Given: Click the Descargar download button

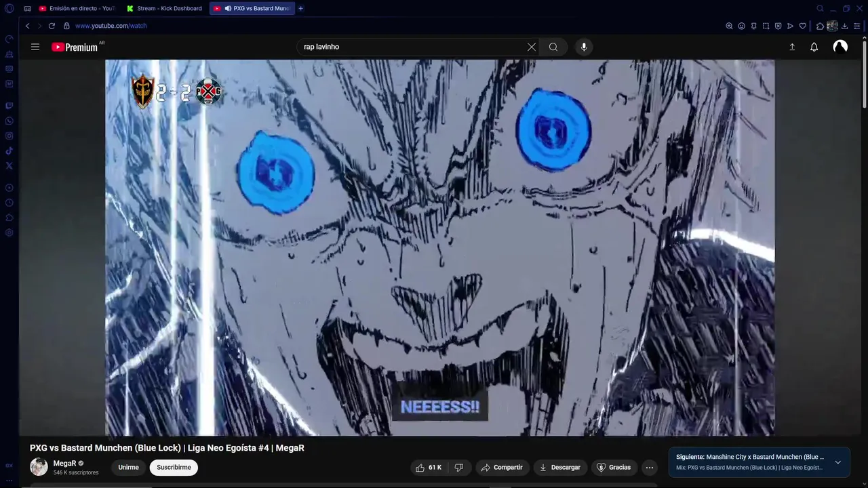Looking at the screenshot, I should pyautogui.click(x=560, y=468).
